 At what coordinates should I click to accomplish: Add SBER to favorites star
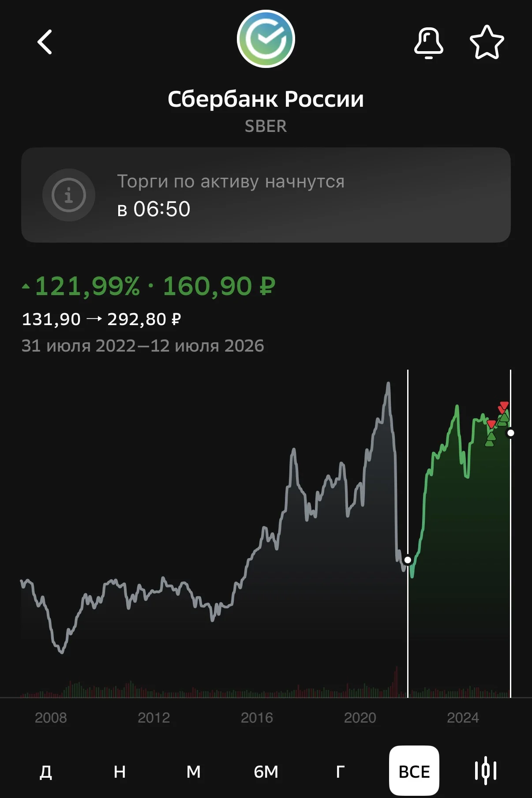tap(487, 42)
